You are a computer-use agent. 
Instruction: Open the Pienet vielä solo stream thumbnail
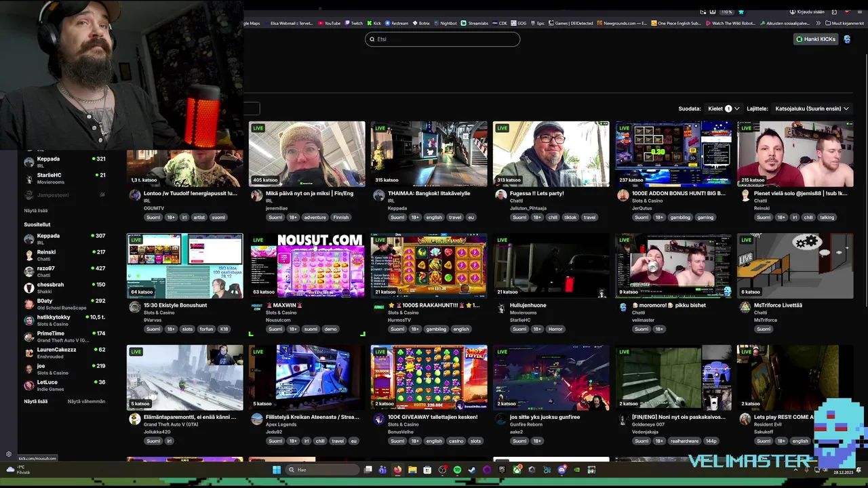(795, 154)
